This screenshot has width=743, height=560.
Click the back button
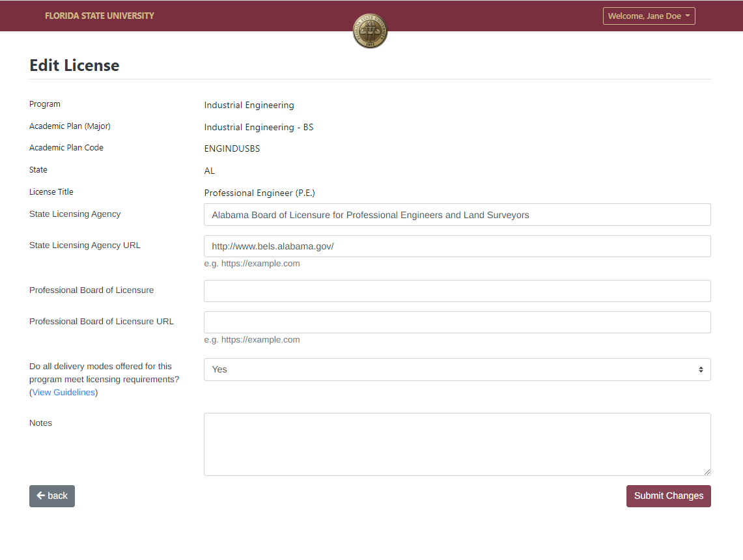tap(51, 496)
